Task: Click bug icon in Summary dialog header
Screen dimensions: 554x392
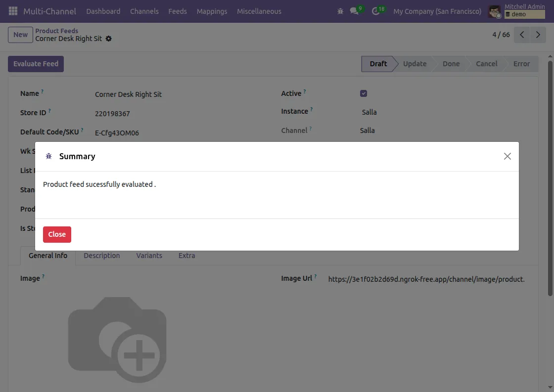Action: point(49,156)
